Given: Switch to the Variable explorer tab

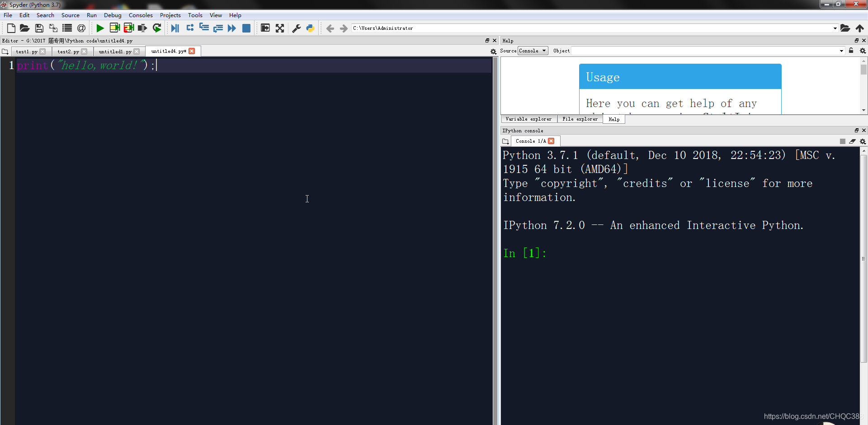Looking at the screenshot, I should click(x=528, y=119).
